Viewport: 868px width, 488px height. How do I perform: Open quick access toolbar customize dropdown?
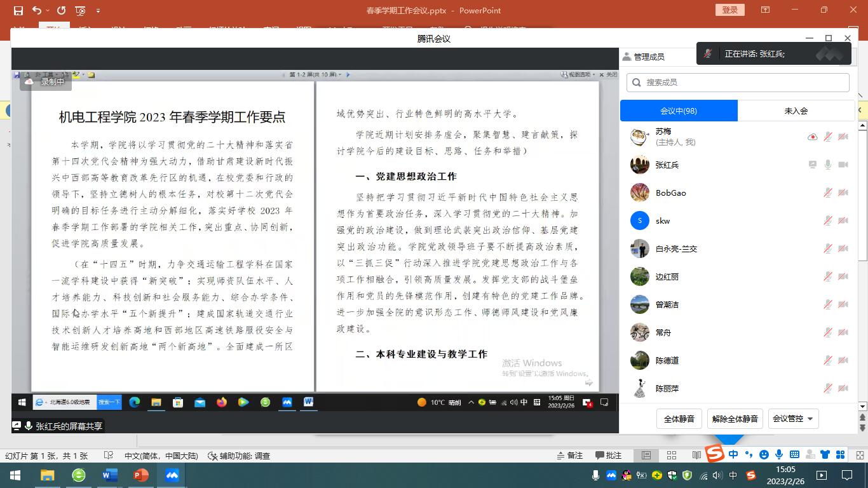(98, 10)
